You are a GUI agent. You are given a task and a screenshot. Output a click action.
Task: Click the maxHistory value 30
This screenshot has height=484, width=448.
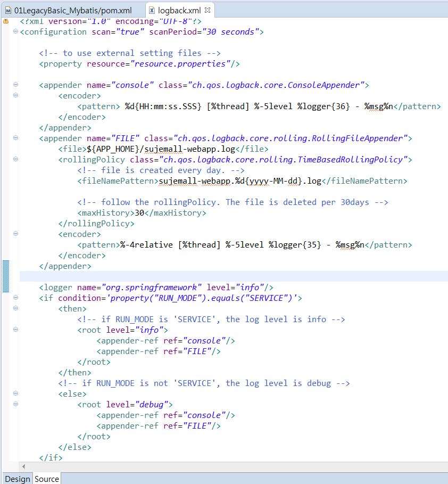(x=139, y=212)
